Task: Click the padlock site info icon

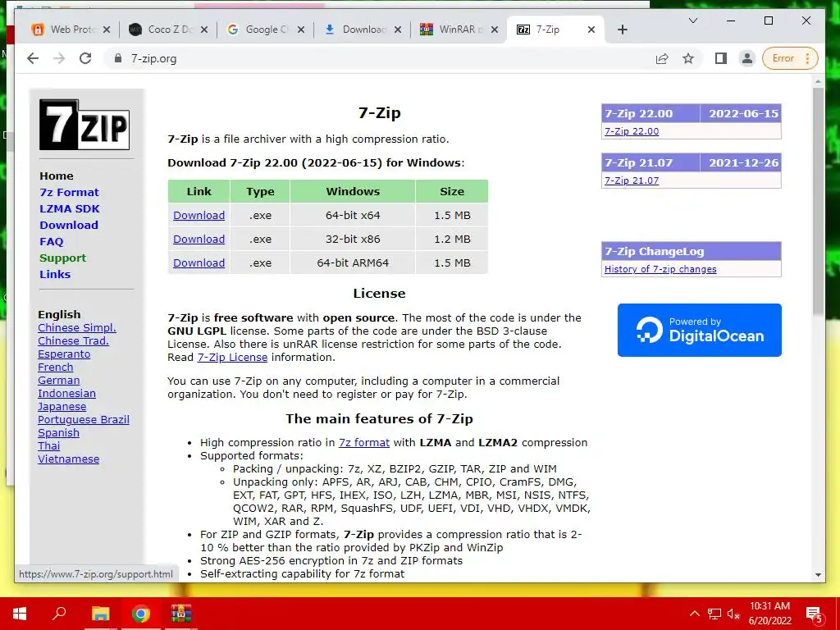Action: pyautogui.click(x=118, y=58)
